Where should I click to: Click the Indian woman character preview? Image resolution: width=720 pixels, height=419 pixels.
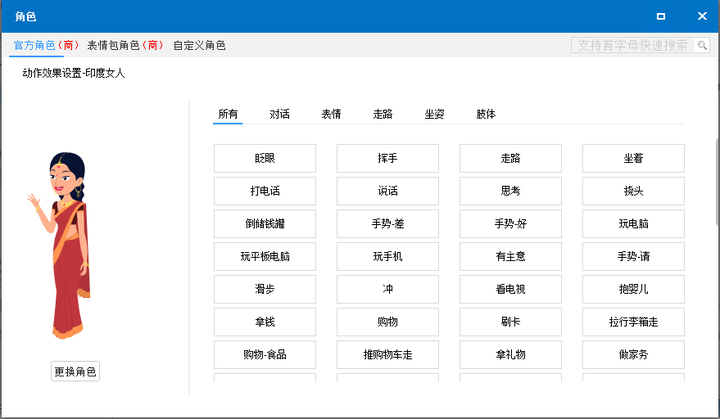[x=59, y=245]
